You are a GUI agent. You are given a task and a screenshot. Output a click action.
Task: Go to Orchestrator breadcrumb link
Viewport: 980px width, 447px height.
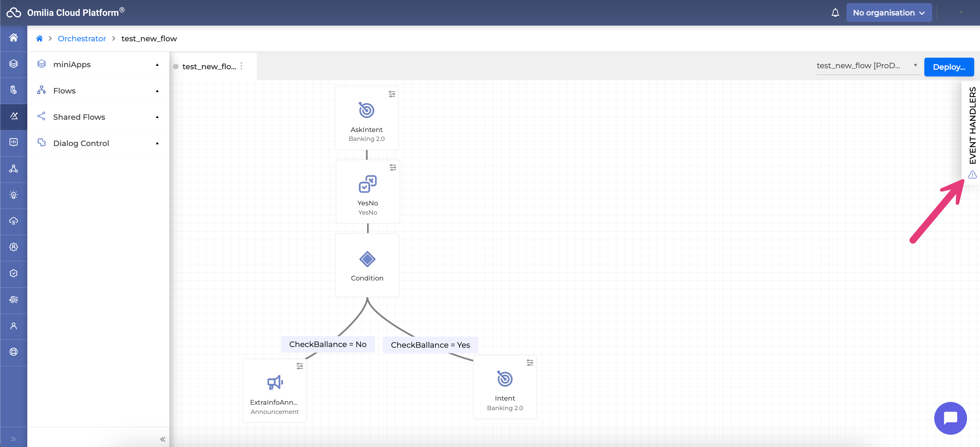[x=82, y=39]
